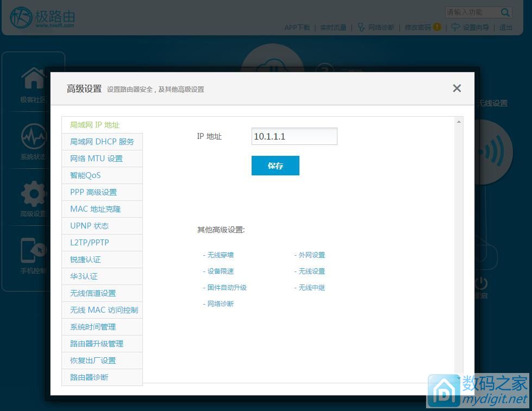Viewport: 532px width, 411px height.
Task: Select 无线信道设置 tab
Action: tap(102, 293)
